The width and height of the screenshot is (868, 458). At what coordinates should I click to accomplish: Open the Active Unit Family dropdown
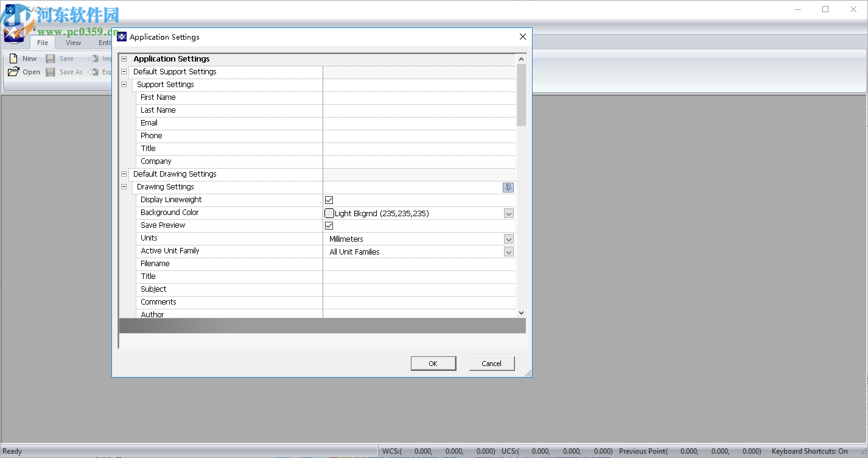(x=509, y=252)
